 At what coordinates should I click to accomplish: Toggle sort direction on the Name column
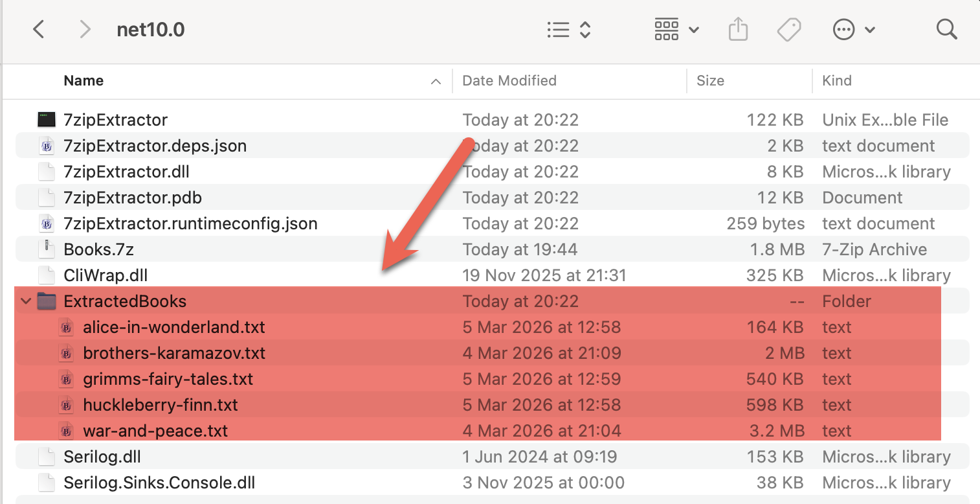(x=437, y=80)
